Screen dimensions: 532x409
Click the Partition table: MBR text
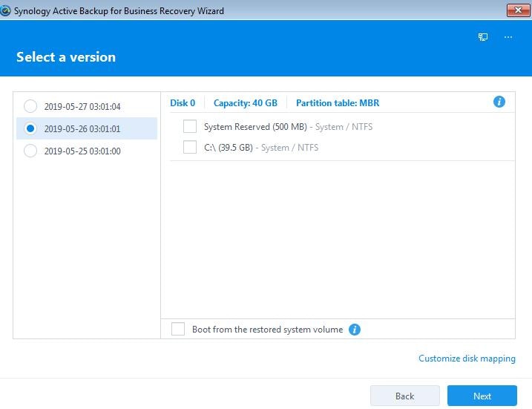(x=338, y=103)
